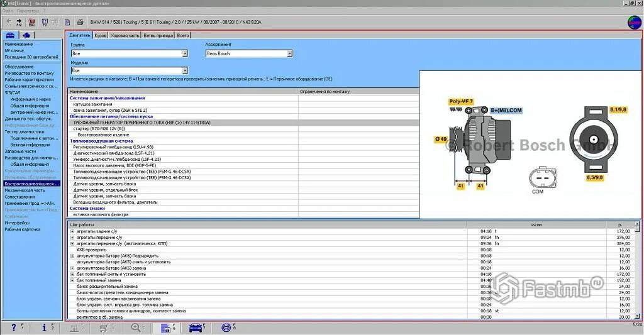Screen dimensions: 644x335
Task: Open the Изделие dropdown
Action: 185,70
